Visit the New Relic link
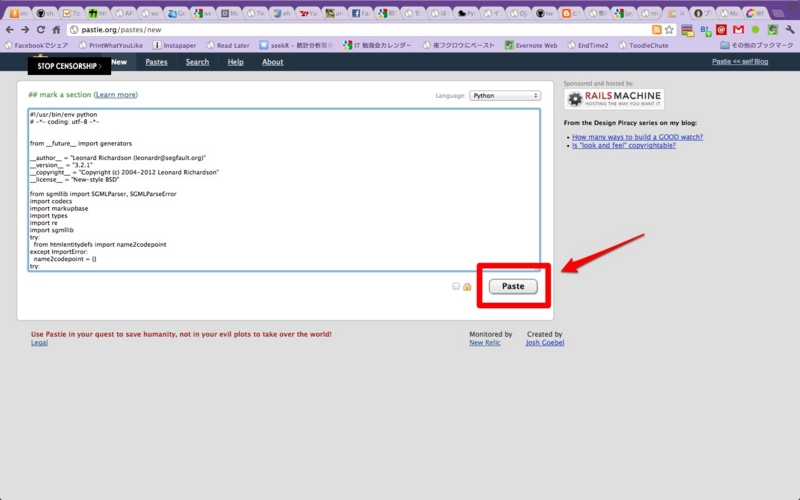The height and width of the screenshot is (500, 800). 485,343
